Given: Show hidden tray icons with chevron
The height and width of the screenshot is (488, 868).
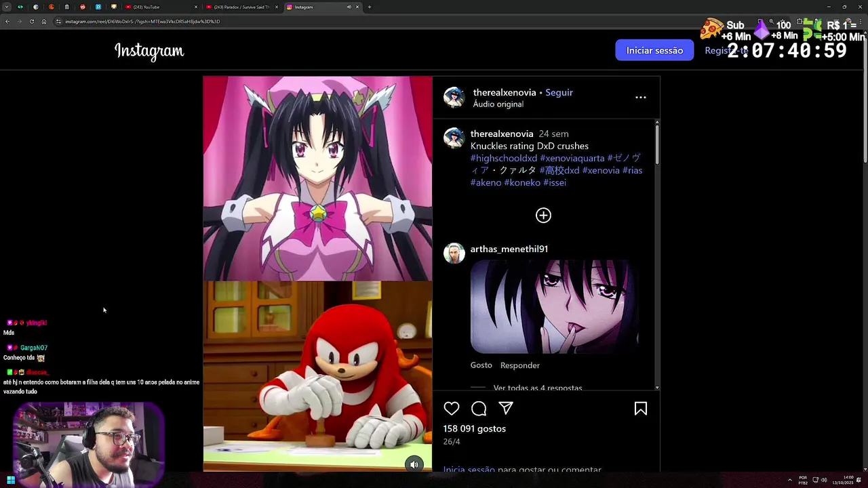Looking at the screenshot, I should tap(789, 480).
